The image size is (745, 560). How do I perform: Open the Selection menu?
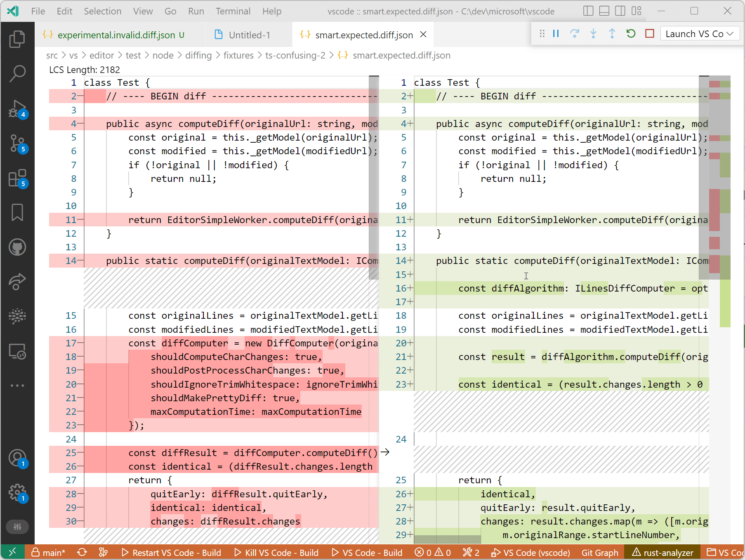tap(103, 11)
